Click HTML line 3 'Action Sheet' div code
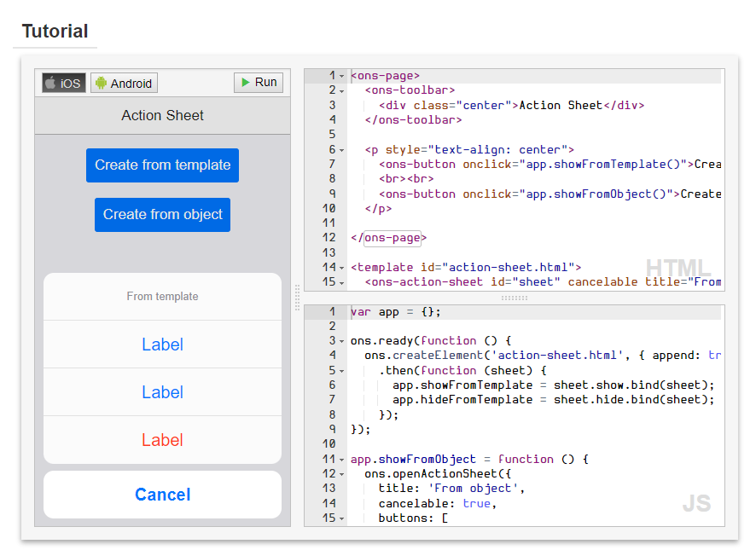Image resolution: width=756 pixels, height=550 pixels. click(512, 105)
